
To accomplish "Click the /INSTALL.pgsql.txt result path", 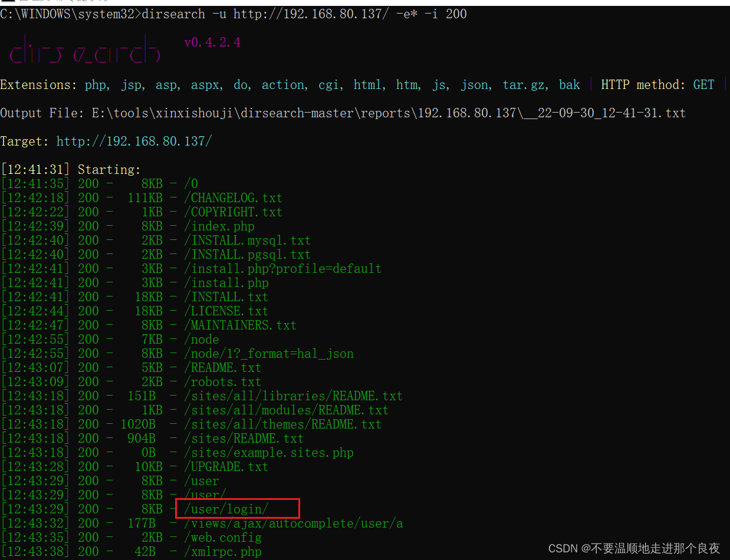I will click(x=248, y=255).
